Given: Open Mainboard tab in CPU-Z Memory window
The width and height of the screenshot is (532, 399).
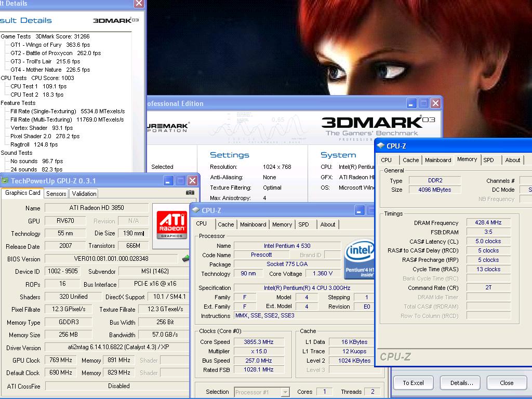Looking at the screenshot, I should pos(438,160).
